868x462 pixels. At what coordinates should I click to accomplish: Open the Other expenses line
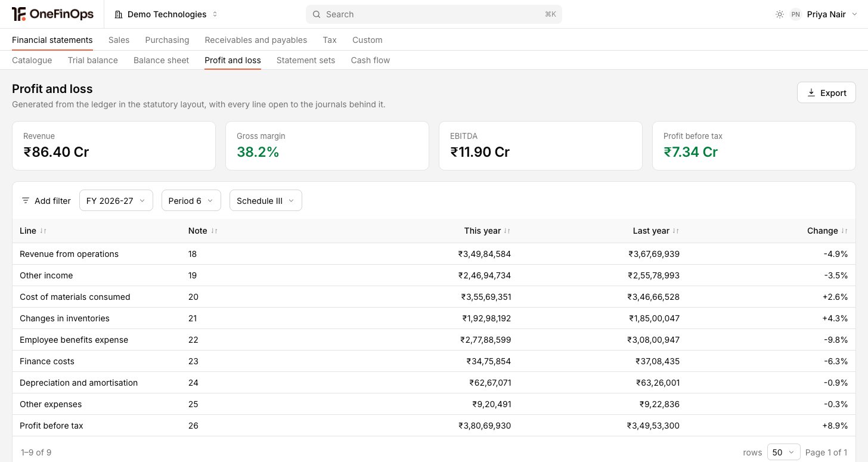click(434, 404)
